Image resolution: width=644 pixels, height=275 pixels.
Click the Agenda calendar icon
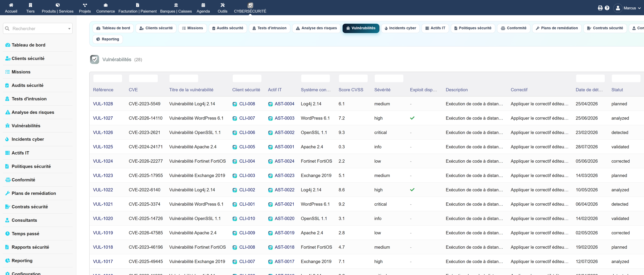pyautogui.click(x=203, y=5)
